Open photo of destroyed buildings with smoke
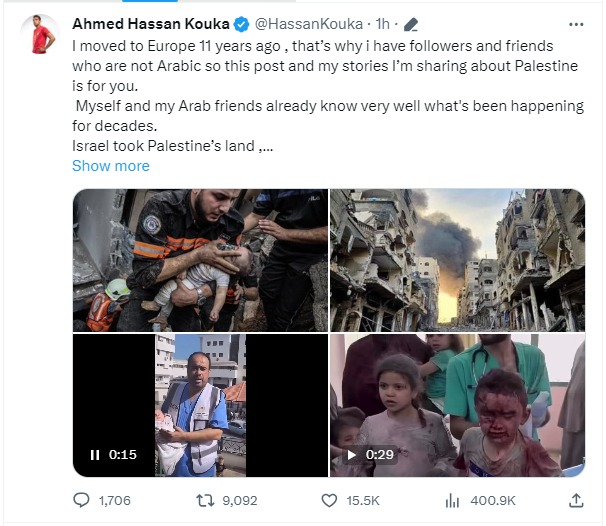 (457, 260)
